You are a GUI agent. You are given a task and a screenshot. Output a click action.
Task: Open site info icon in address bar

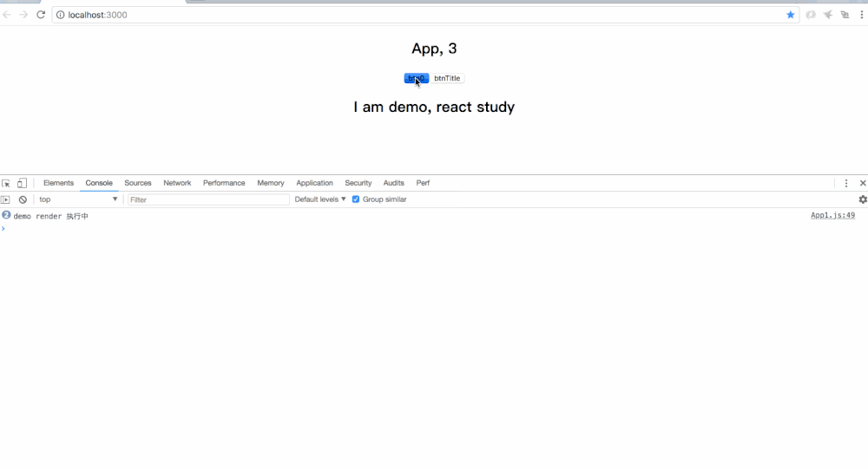click(61, 15)
